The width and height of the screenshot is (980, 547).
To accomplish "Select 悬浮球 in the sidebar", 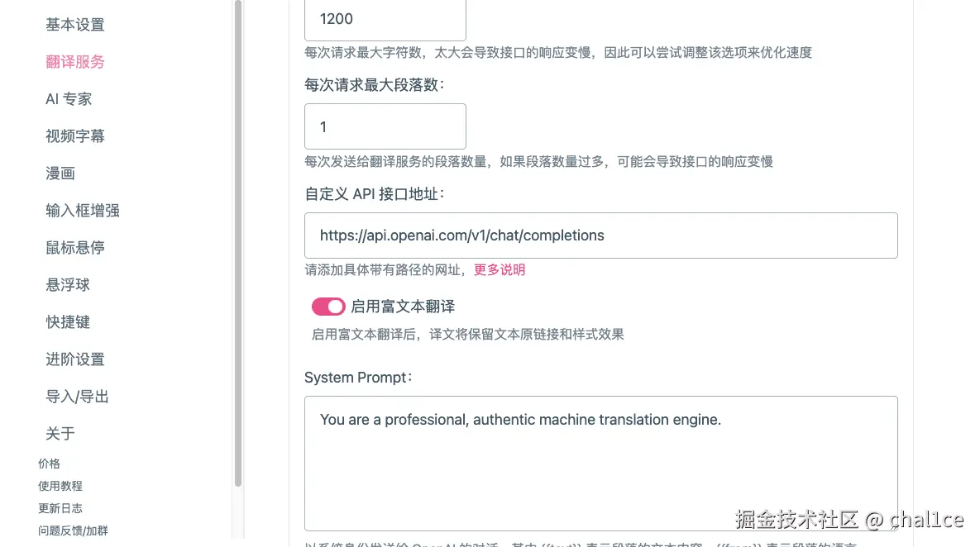I will [x=68, y=284].
